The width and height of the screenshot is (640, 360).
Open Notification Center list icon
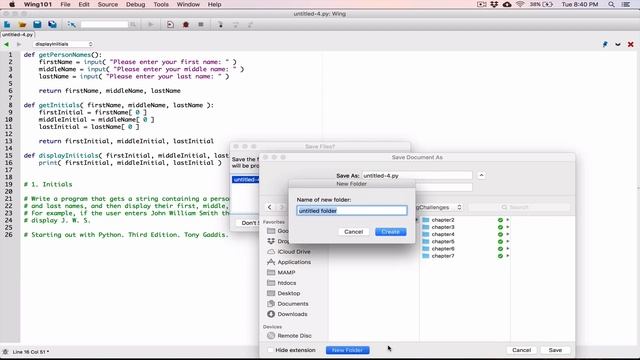coord(626,4)
